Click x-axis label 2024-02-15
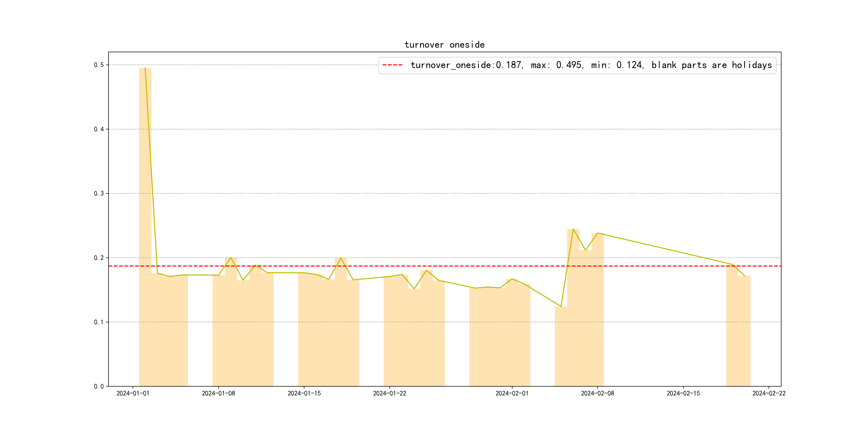The height and width of the screenshot is (434, 868). pos(683,394)
